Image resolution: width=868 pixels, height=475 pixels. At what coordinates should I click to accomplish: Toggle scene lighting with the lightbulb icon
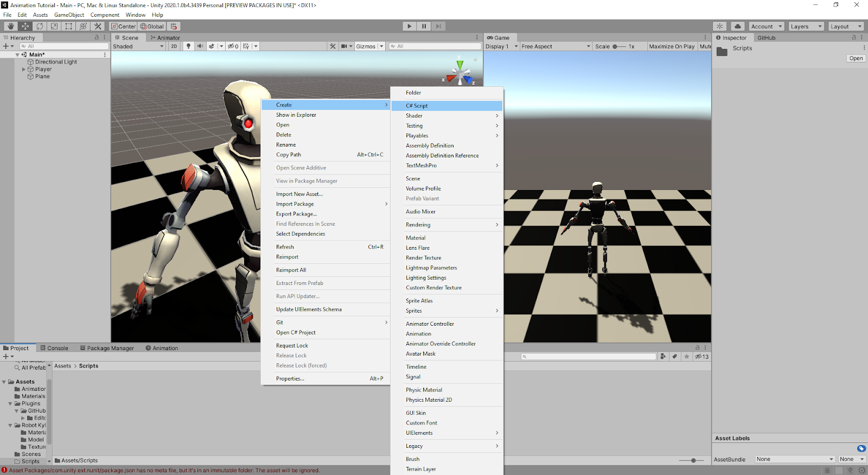(x=188, y=46)
